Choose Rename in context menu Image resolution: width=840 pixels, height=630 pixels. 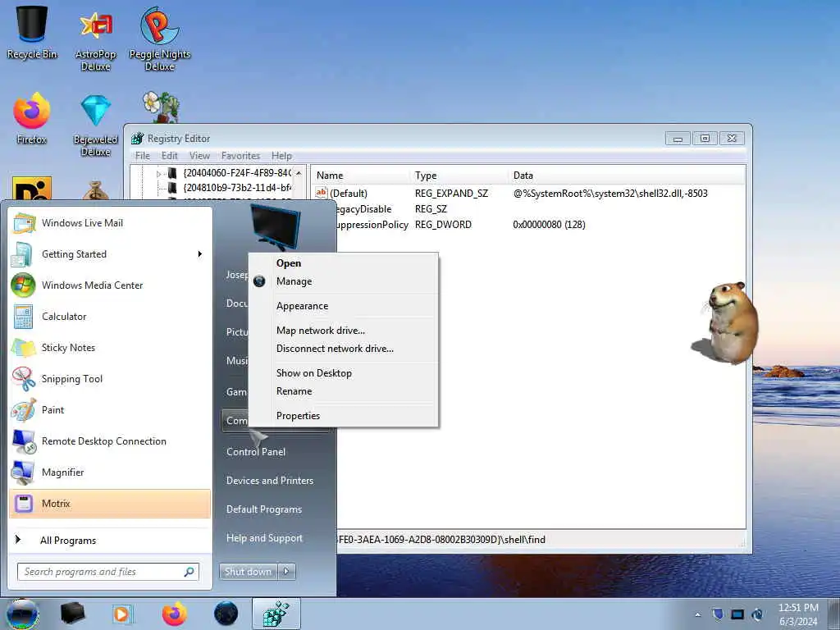294,391
